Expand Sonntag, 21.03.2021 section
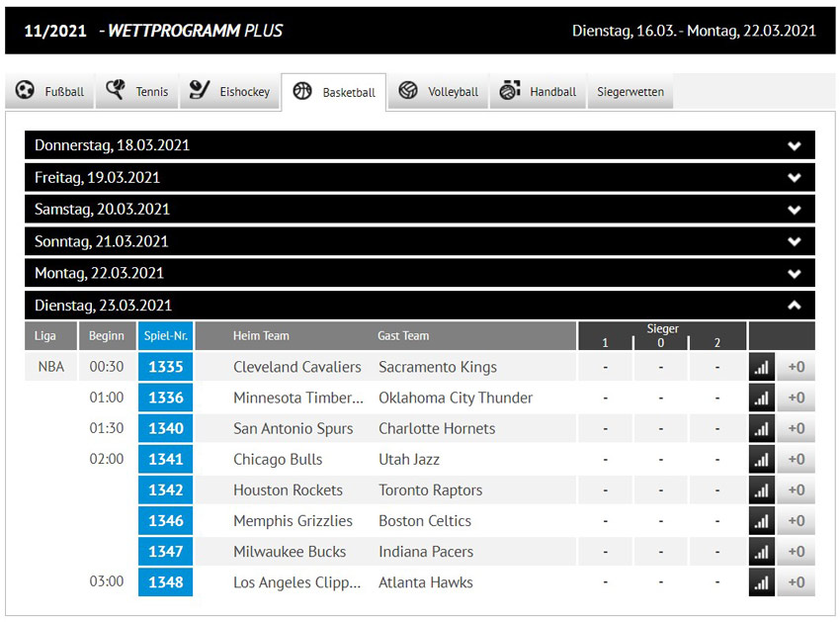The image size is (840, 622). (420, 241)
